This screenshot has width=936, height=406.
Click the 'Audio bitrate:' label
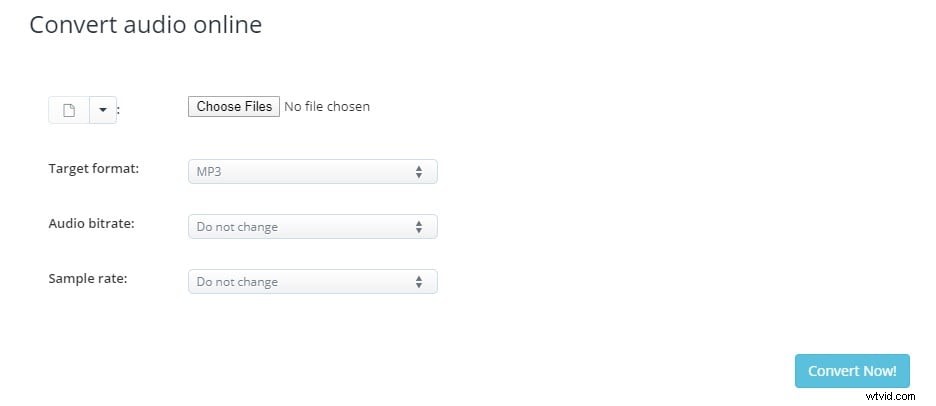tap(91, 223)
